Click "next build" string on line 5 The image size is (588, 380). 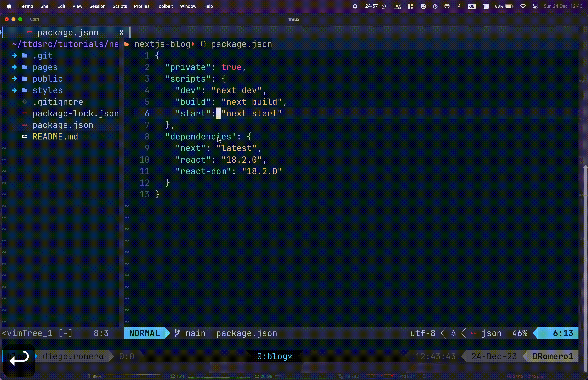click(x=252, y=102)
